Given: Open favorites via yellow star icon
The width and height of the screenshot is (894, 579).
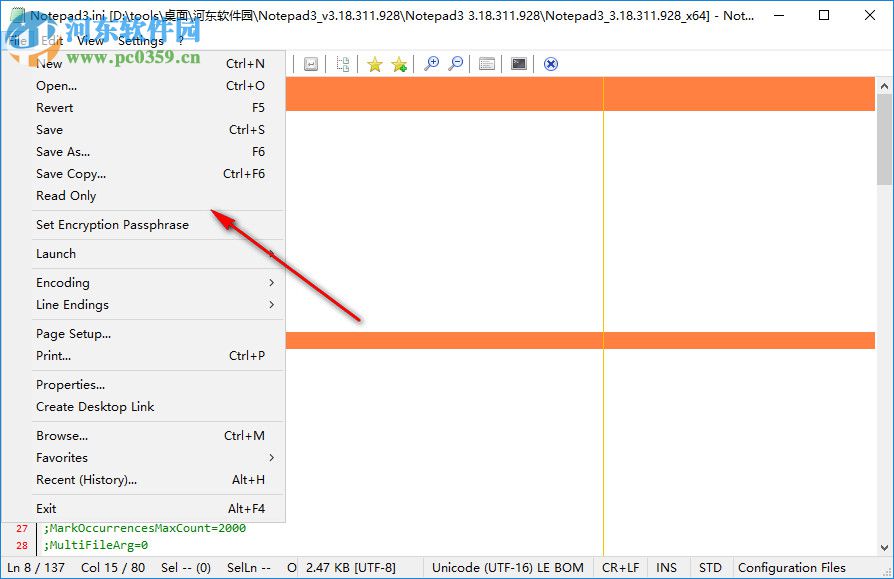Looking at the screenshot, I should (375, 64).
